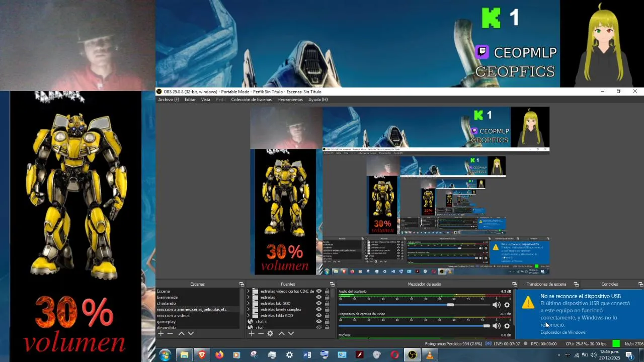Screen dimensions: 644x362
Task: Open source properties gear in Fuentes toolbar
Action: click(x=270, y=333)
